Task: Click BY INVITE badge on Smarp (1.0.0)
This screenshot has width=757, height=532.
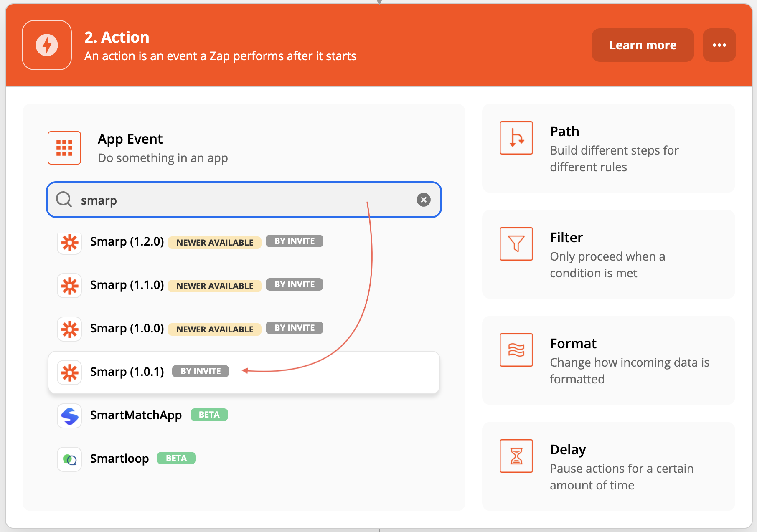Action: [295, 328]
